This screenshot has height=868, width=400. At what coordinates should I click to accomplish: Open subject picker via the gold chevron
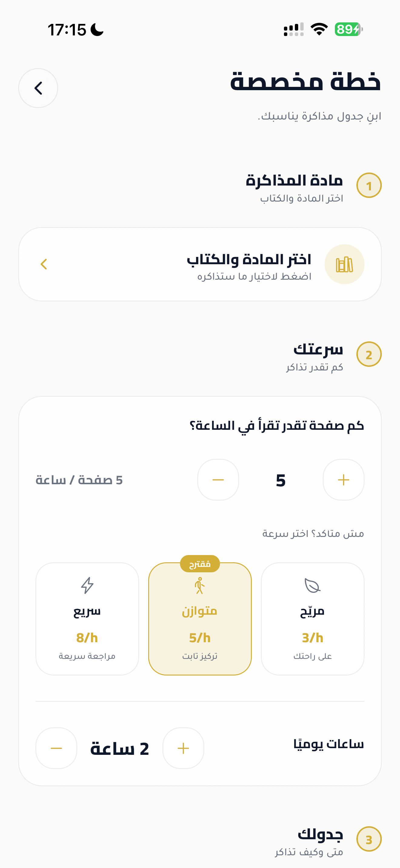coord(44,264)
